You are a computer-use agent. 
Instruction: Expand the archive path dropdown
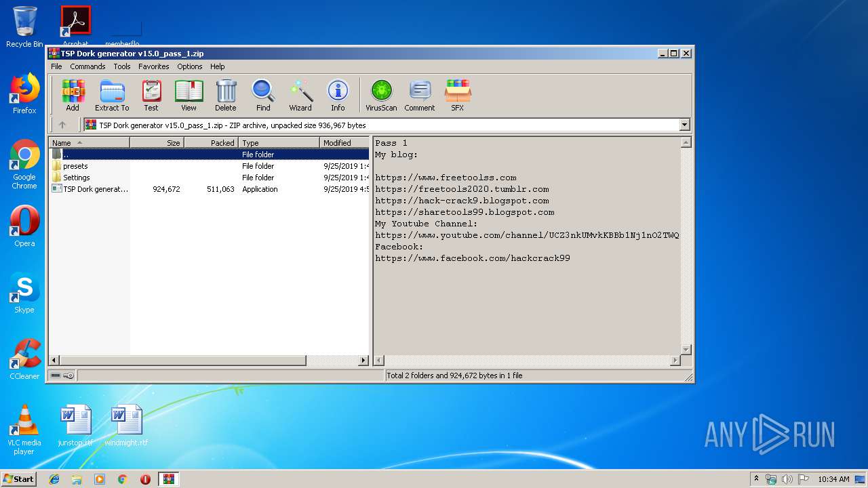[x=684, y=125]
